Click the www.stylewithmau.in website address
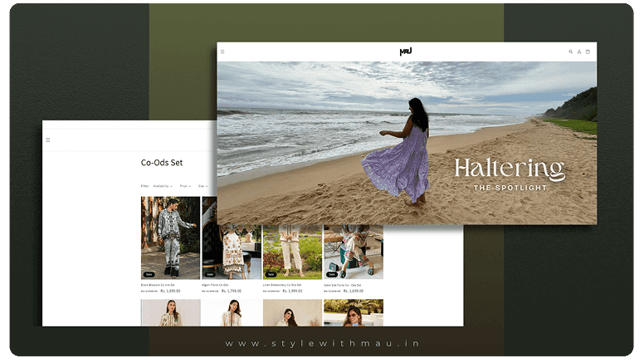 coord(321,343)
